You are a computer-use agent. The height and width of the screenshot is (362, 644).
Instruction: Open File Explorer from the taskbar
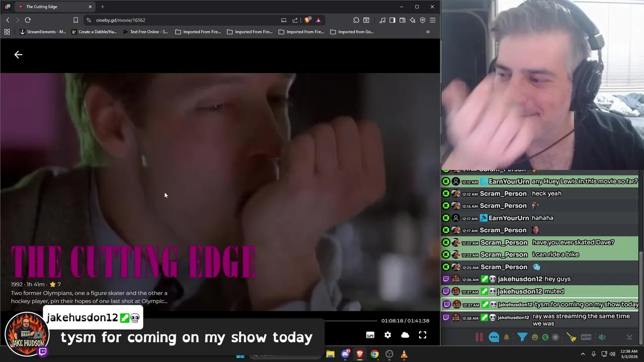click(x=330, y=354)
